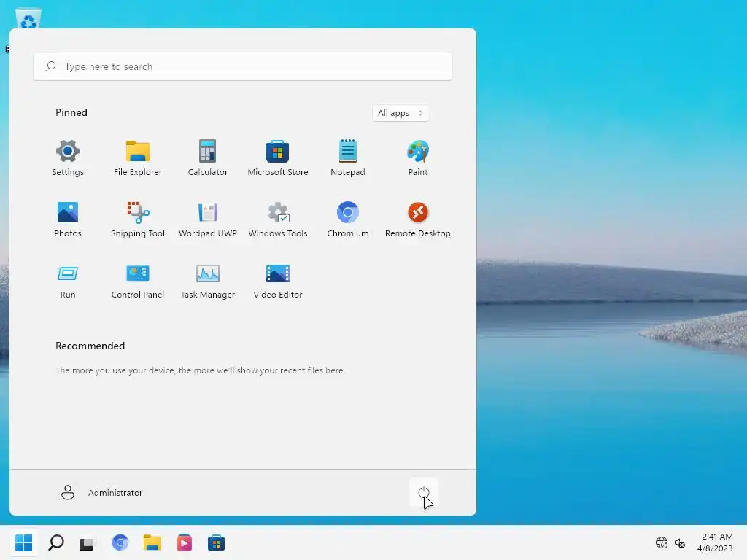
Task: Open the media player taskbar icon
Action: [x=184, y=542]
